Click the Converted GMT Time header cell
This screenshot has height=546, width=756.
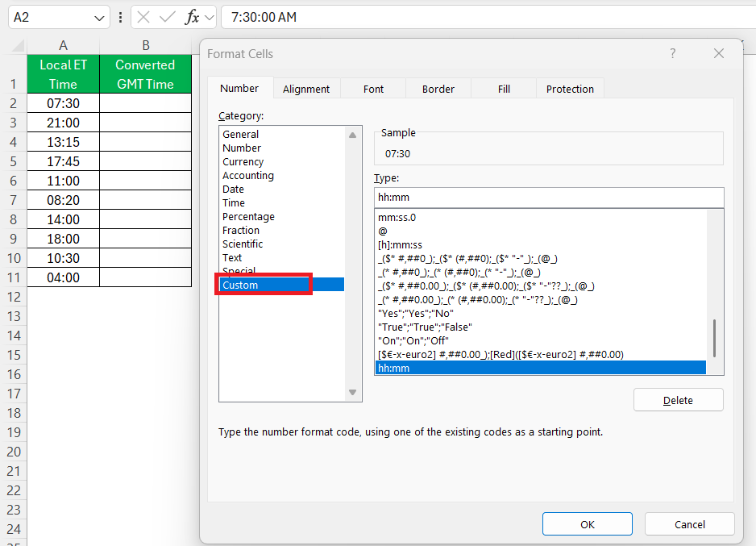(x=145, y=74)
